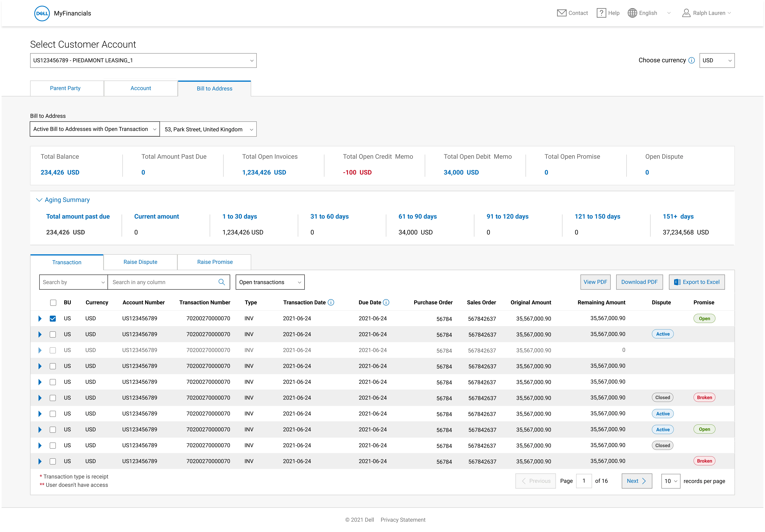
Task: Click the Ralph Lauren user profile icon
Action: [686, 13]
